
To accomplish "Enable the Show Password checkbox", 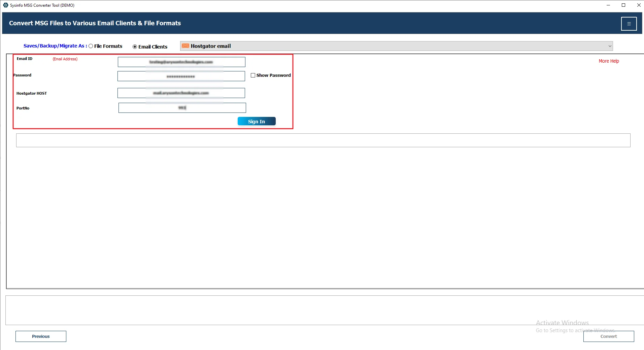I will coord(253,75).
